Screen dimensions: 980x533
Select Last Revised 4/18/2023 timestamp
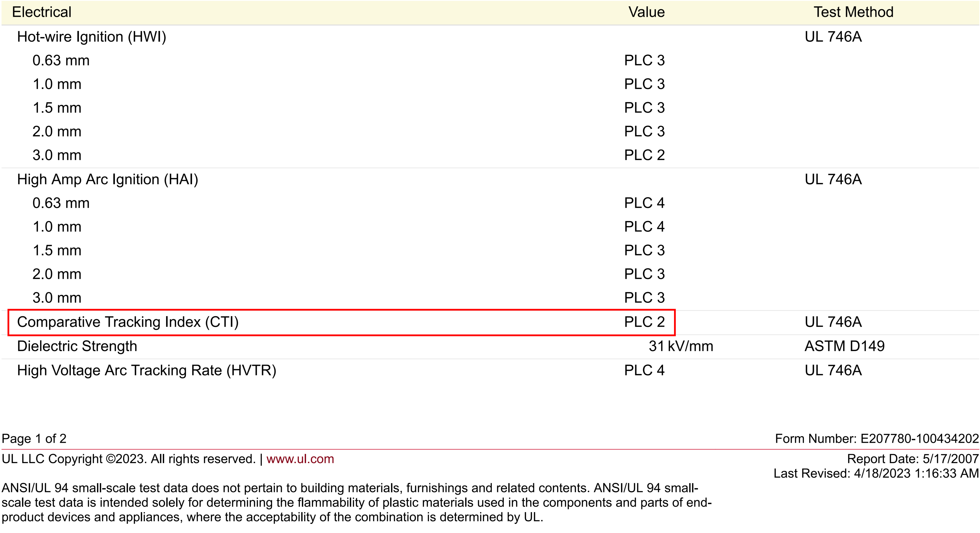click(876, 473)
